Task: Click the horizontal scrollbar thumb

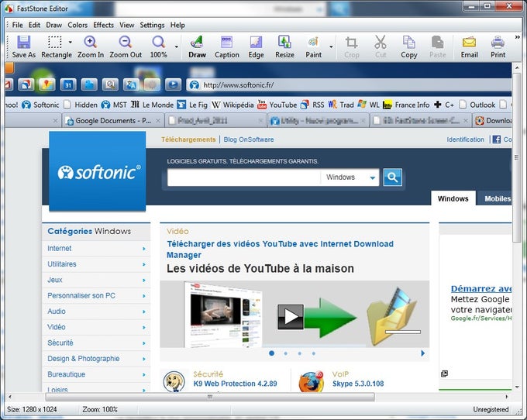Action: point(210,397)
